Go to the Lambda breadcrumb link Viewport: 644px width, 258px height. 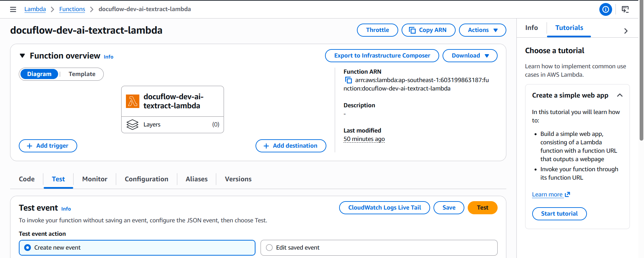click(x=35, y=9)
